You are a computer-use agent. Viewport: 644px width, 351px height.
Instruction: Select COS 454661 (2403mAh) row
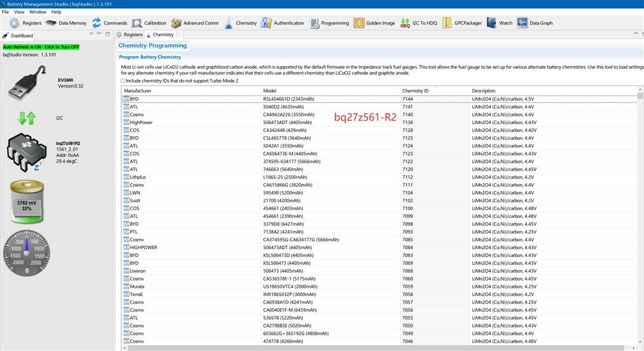click(379, 208)
